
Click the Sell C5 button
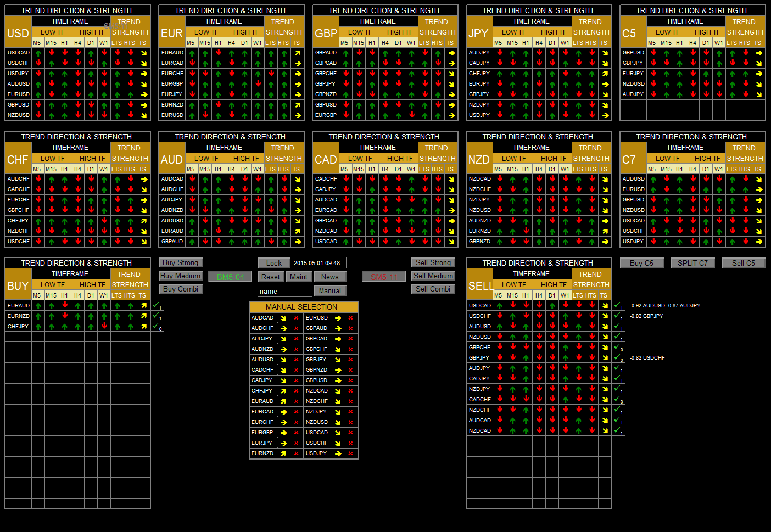[744, 264]
